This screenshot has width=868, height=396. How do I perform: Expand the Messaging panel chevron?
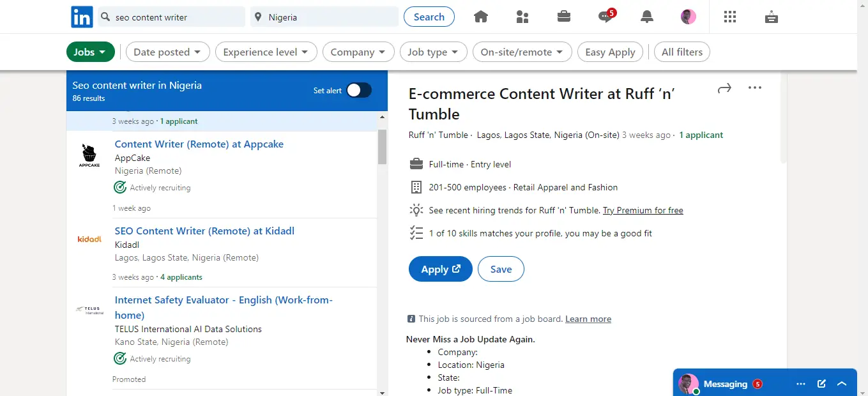pos(842,384)
